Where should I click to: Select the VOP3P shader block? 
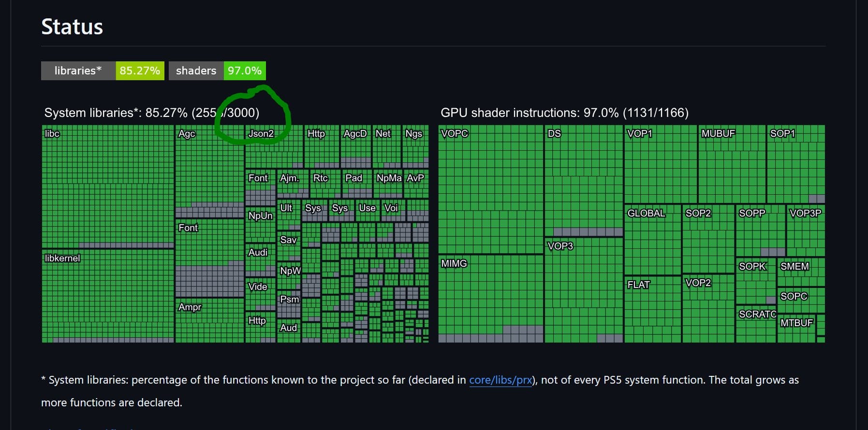click(806, 230)
